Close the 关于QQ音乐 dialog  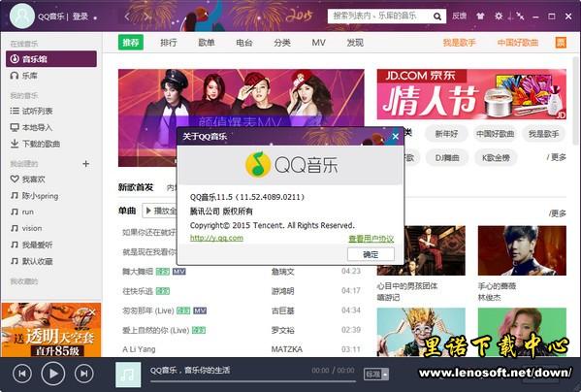pos(396,137)
